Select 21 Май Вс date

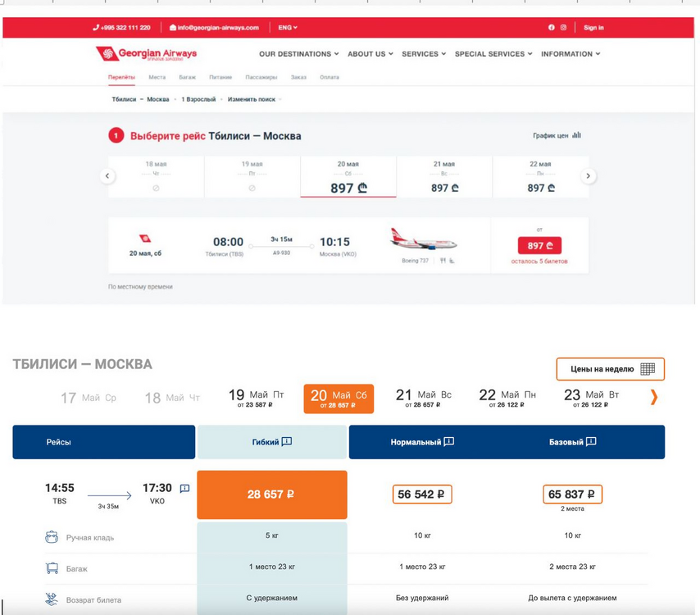[423, 399]
